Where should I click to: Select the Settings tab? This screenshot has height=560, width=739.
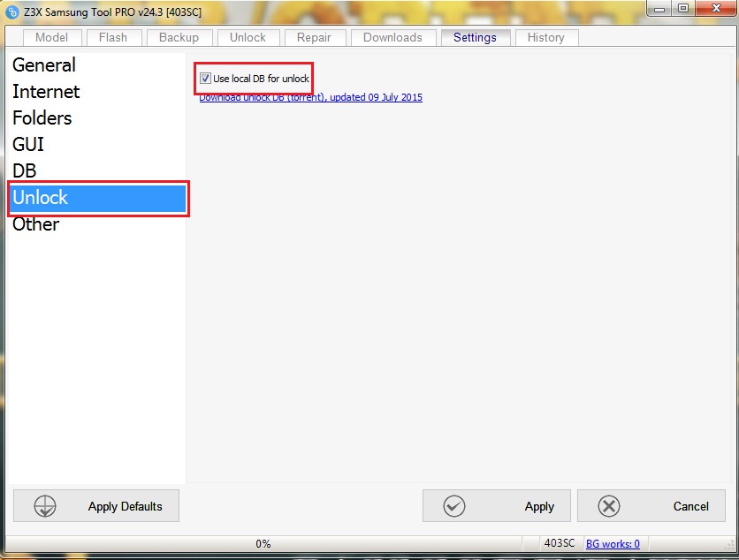coord(475,37)
